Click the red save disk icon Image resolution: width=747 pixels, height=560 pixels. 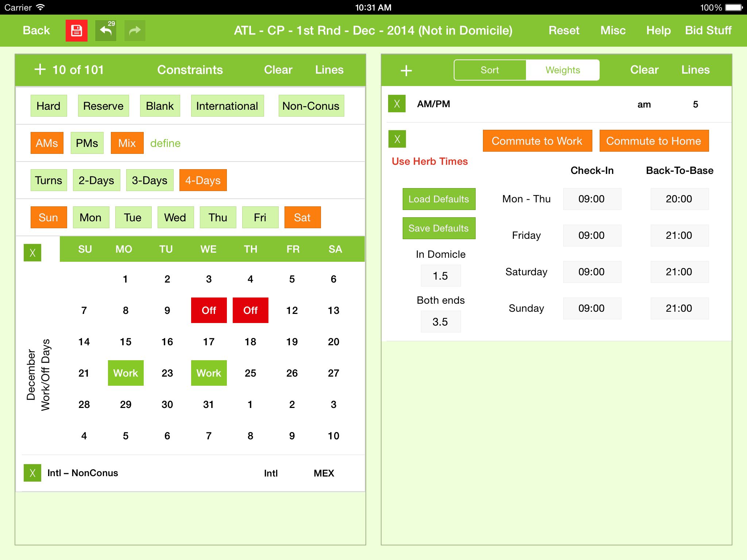[x=76, y=31]
